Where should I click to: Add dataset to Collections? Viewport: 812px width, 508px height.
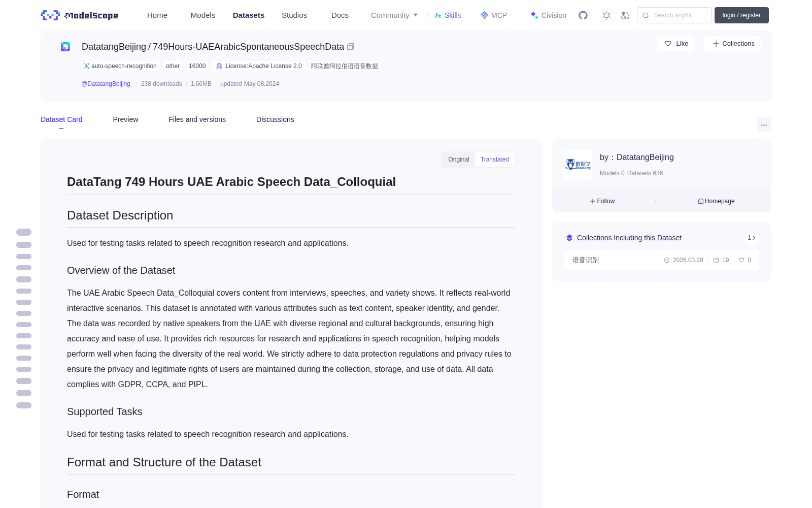733,44
